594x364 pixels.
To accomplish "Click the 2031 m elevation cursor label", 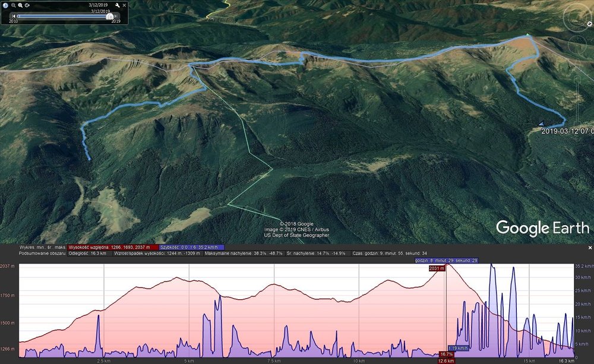I will coord(437,268).
